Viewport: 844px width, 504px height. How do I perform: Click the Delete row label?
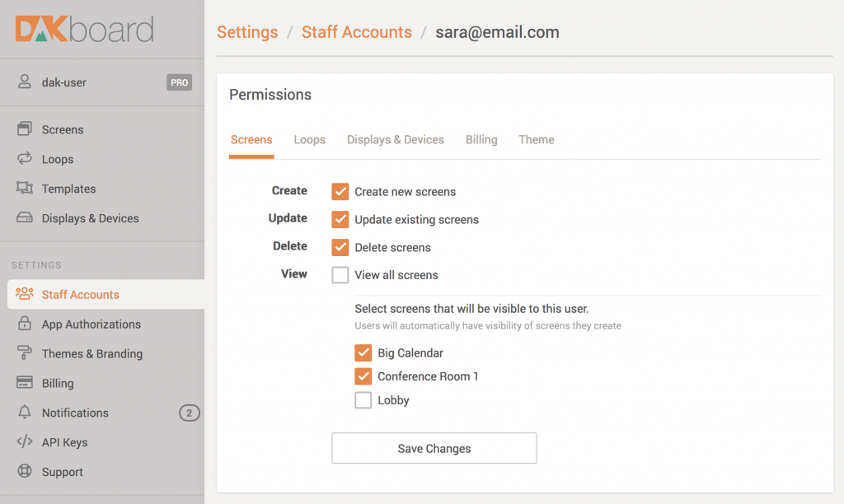[290, 245]
